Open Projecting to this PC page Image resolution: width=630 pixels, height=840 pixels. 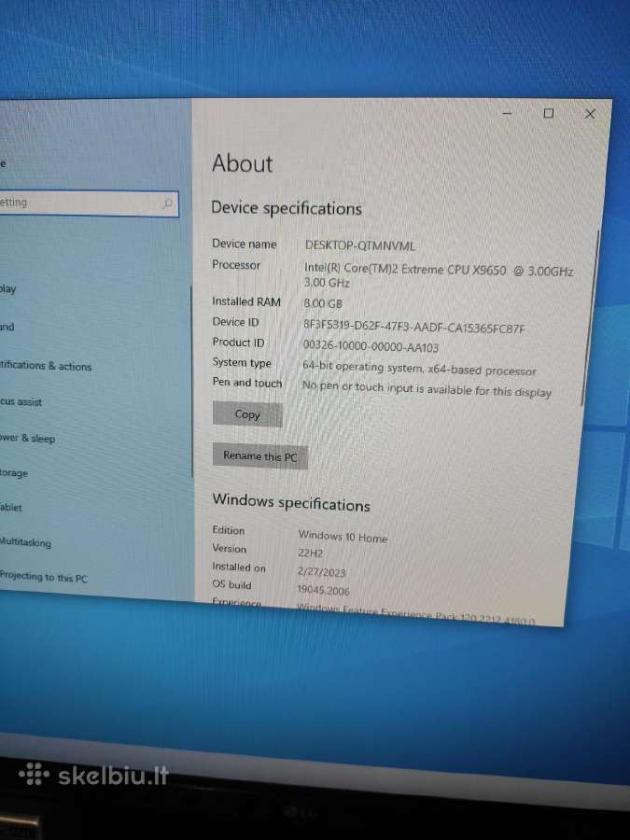point(43,577)
